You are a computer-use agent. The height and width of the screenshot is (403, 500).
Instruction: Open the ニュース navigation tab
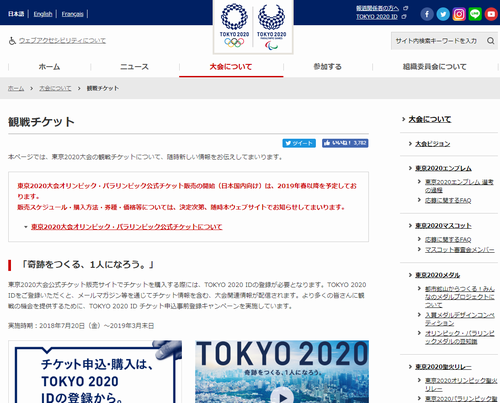click(x=134, y=67)
